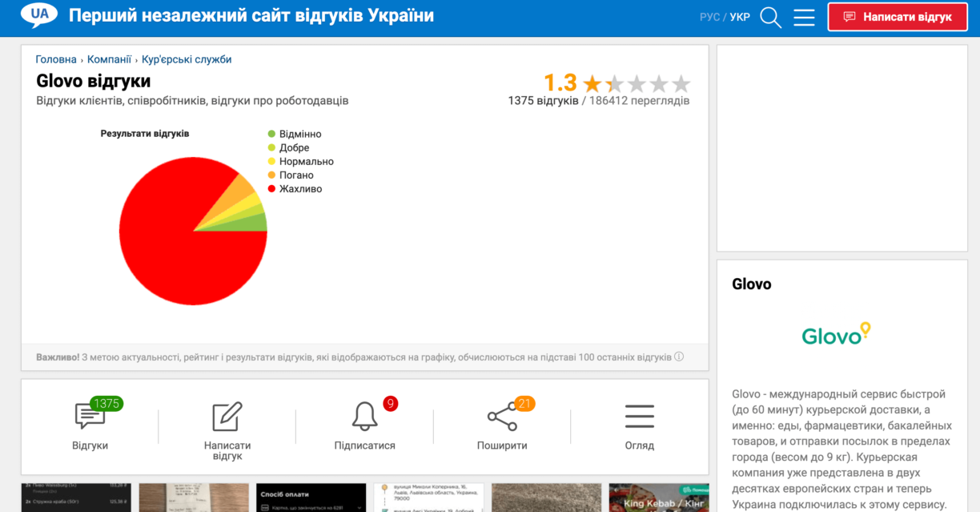Open the address map screenshot thumbnail
The height and width of the screenshot is (512, 980).
pyautogui.click(x=428, y=498)
